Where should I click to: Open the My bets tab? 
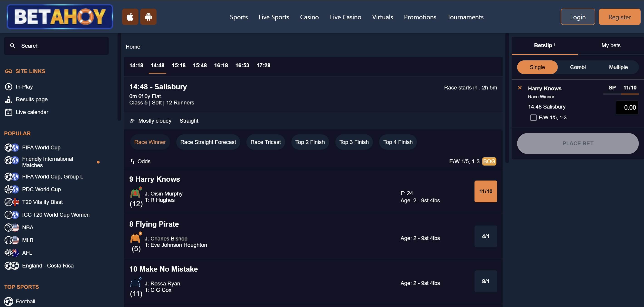coord(611,46)
